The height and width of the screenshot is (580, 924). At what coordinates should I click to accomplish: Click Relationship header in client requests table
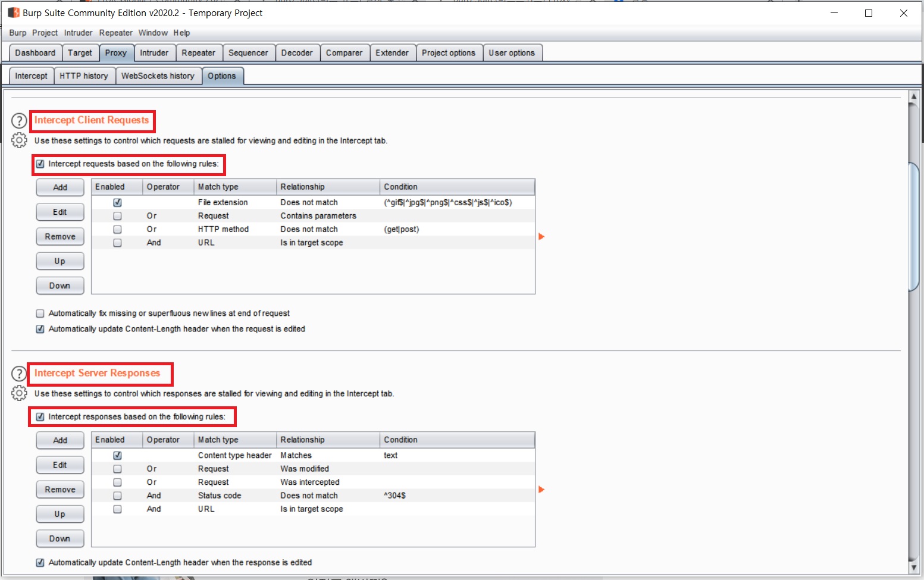click(328, 187)
